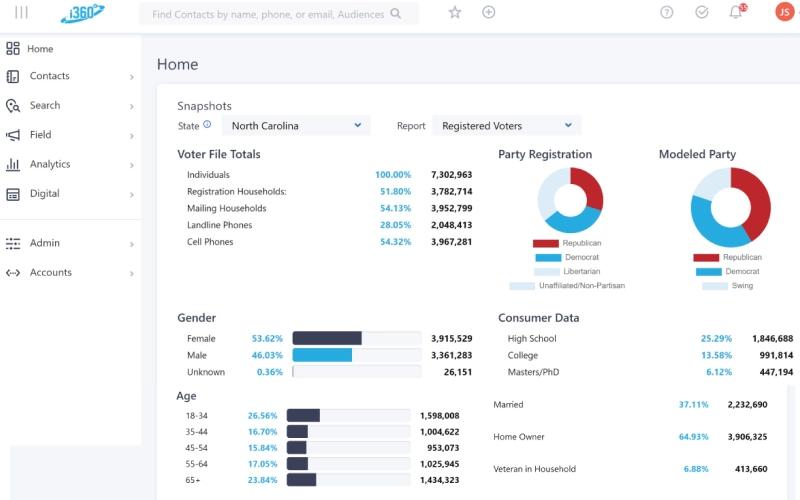Click the Analytics bar chart icon
This screenshot has height=500, width=800.
[13, 164]
